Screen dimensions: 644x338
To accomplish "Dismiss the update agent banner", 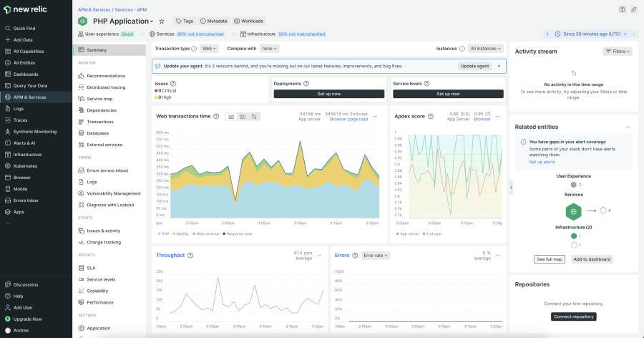I will [x=500, y=66].
